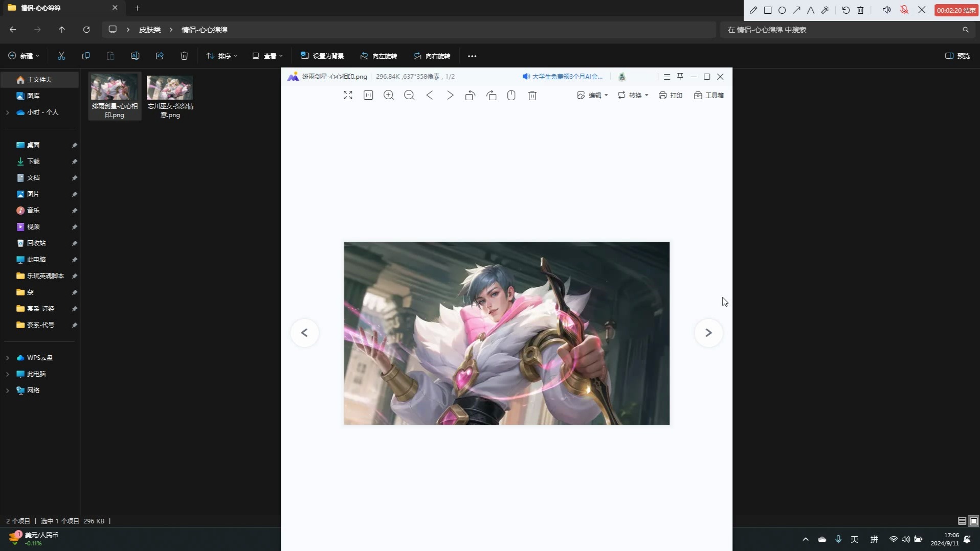The image size is (980, 551).
Task: Click the Explorer refresh button
Action: click(86, 30)
